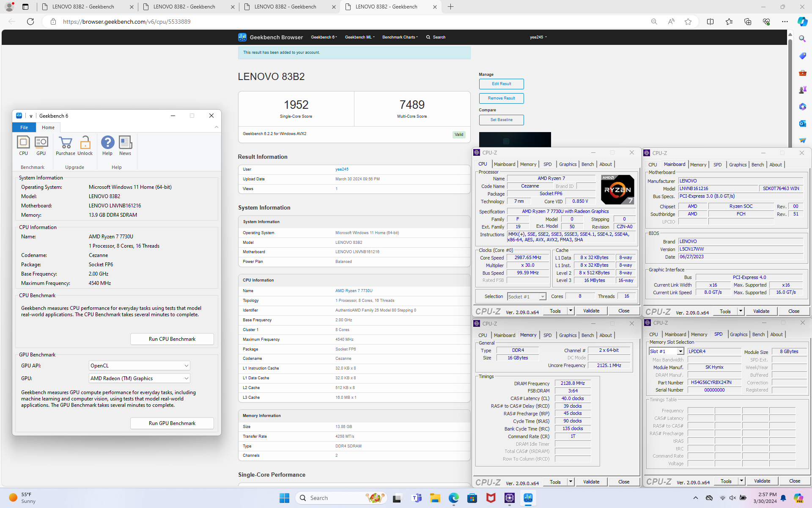Open the Purchase cart icon in Geekbench
812x508 pixels.
(65, 146)
